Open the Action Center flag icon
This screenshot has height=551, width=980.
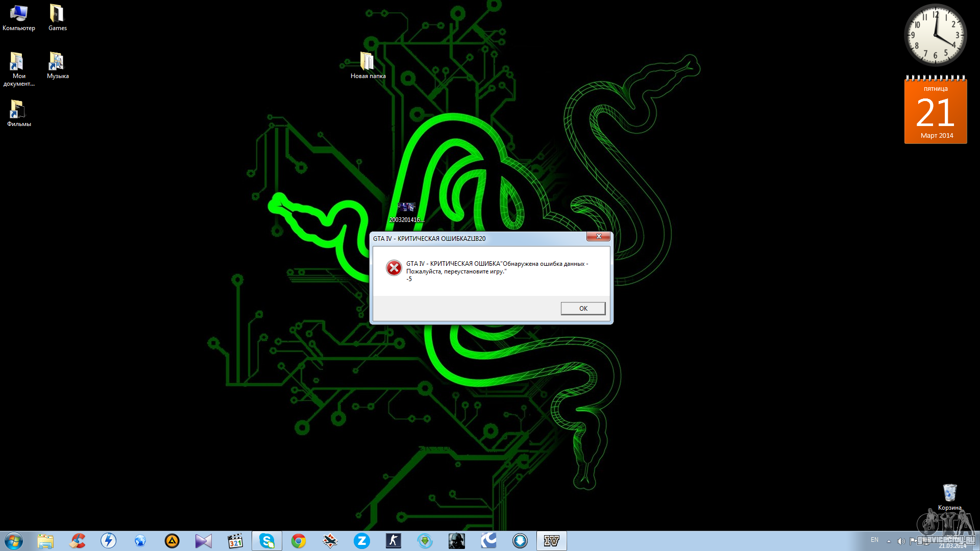(913, 541)
